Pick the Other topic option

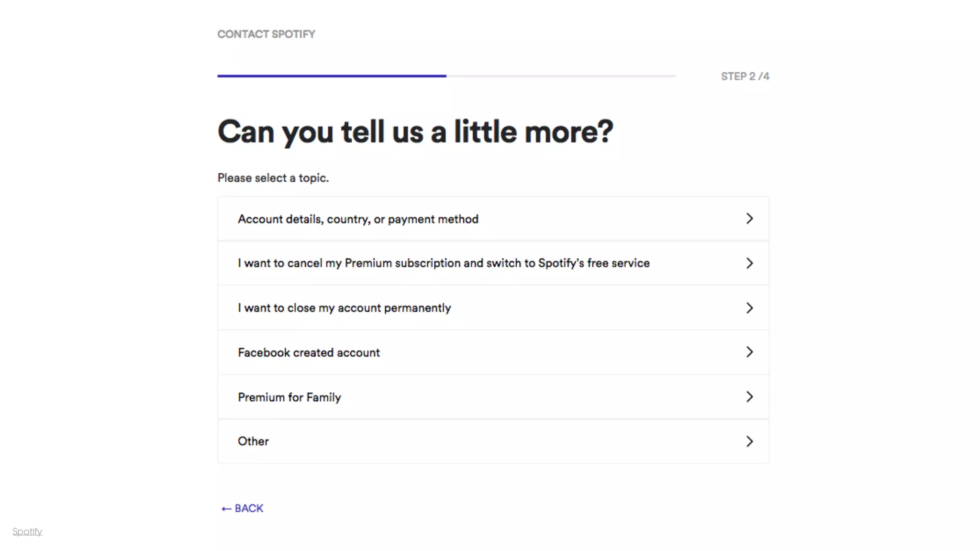253,441
